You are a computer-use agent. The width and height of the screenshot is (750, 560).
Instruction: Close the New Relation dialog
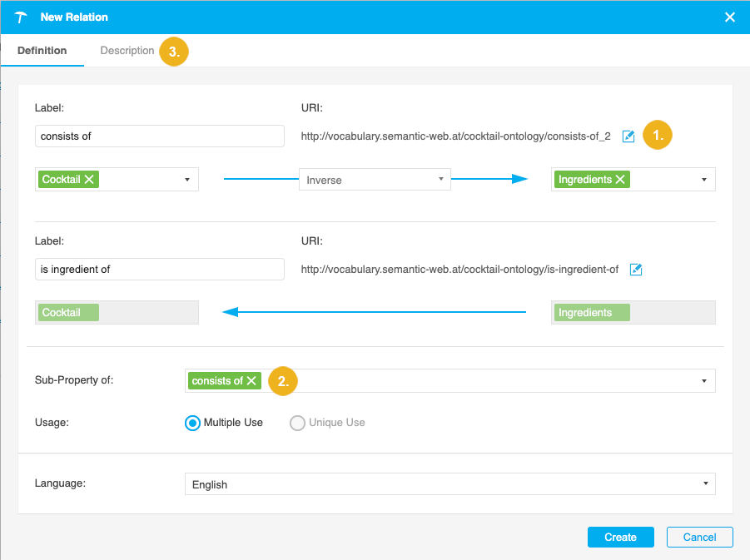click(x=729, y=17)
